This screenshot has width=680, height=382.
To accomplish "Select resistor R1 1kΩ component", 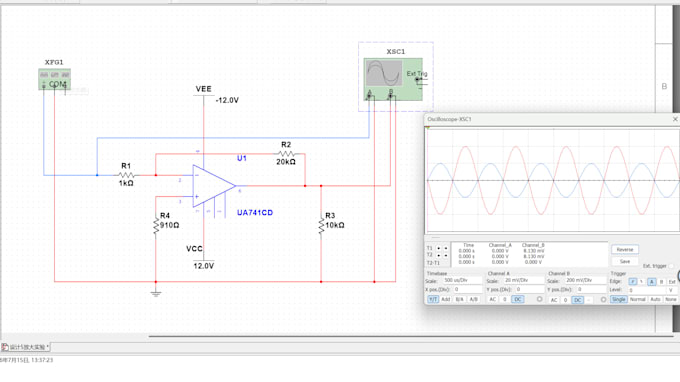I will pyautogui.click(x=126, y=175).
